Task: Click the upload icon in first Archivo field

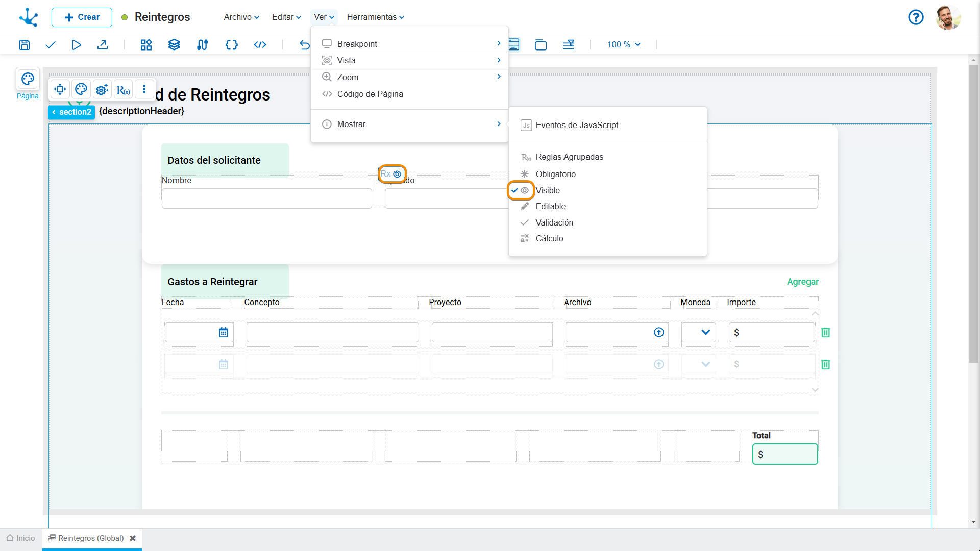Action: click(659, 333)
